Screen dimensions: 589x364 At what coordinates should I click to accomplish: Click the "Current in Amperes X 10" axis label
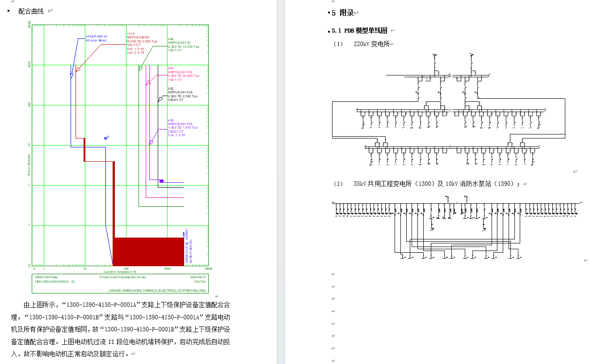(x=120, y=272)
